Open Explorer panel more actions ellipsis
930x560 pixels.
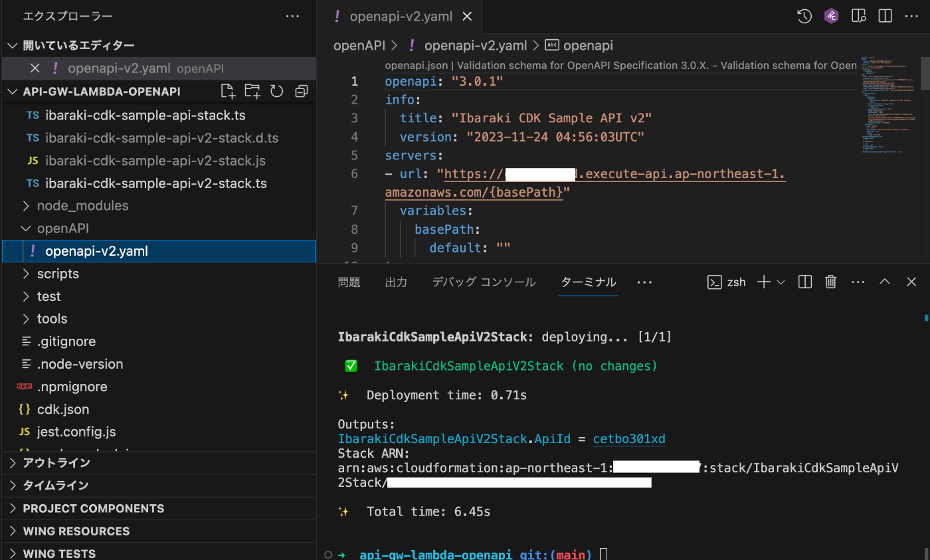pos(292,17)
